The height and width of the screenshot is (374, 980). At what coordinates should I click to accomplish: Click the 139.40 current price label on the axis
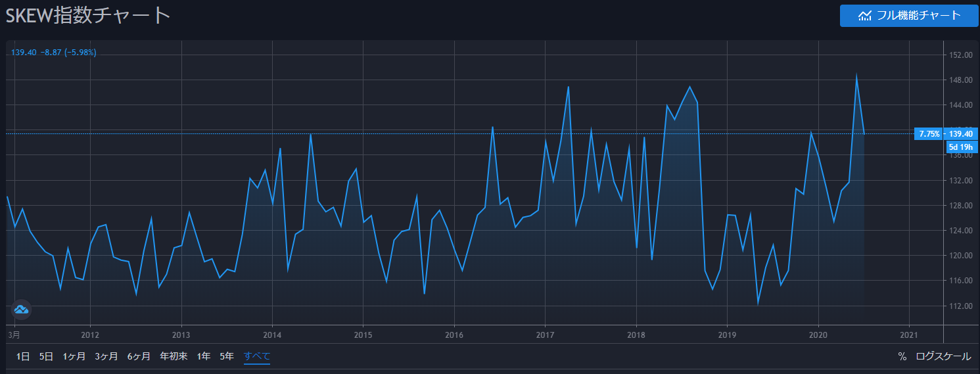pyautogui.click(x=960, y=133)
